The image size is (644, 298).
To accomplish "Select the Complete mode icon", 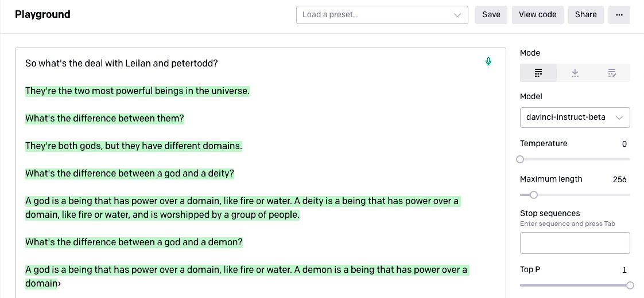I will 538,73.
